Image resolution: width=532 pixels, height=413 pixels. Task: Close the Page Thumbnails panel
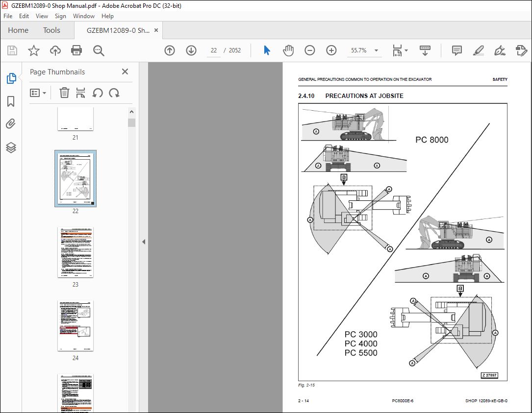pos(125,72)
